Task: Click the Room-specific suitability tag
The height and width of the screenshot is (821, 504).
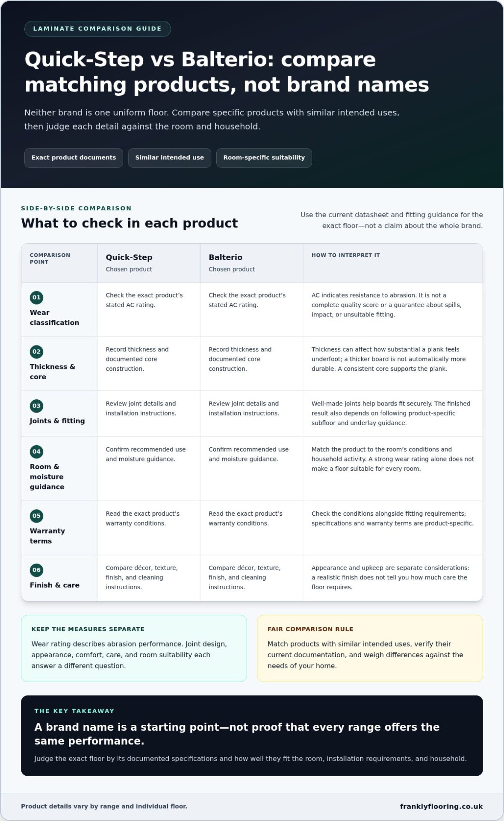Action: [264, 158]
